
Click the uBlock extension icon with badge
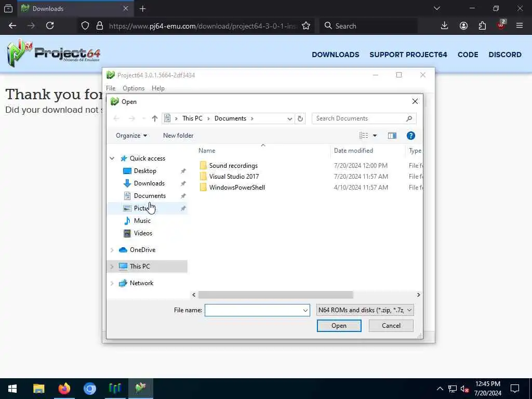pyautogui.click(x=501, y=25)
